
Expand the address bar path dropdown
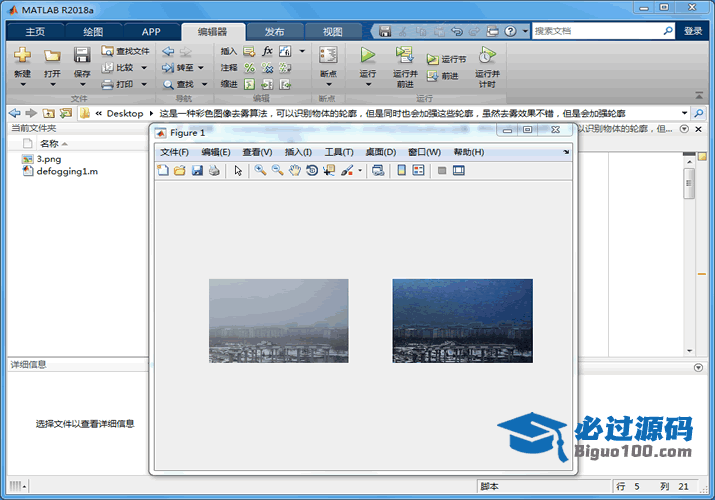[x=685, y=113]
